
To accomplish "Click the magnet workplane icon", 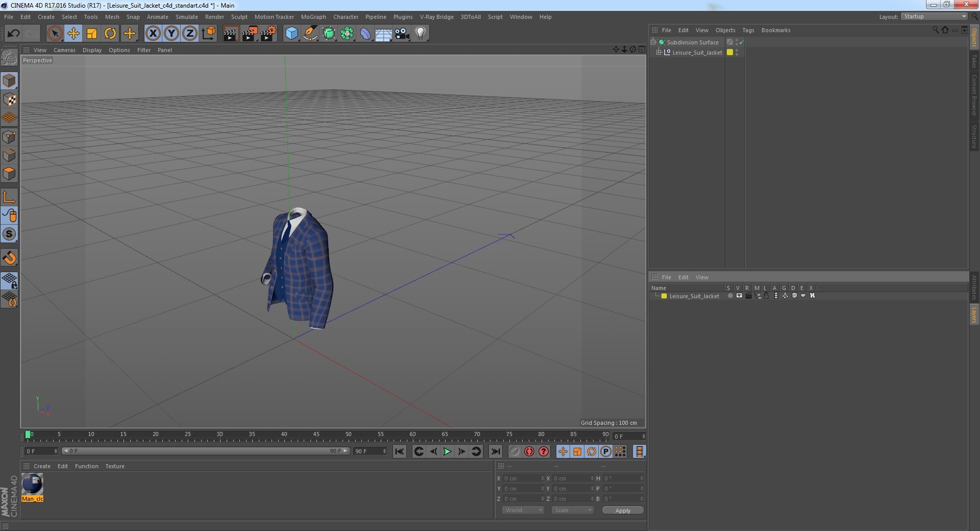I will click(x=9, y=258).
